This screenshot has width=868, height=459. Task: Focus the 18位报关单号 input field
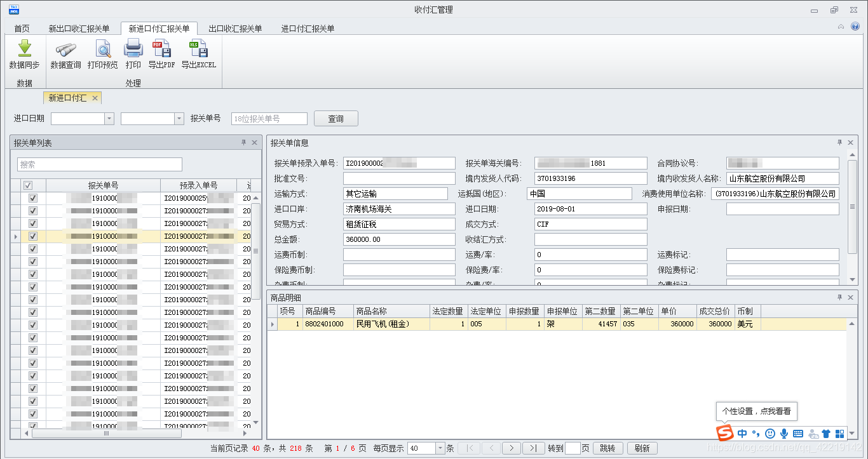coord(269,119)
